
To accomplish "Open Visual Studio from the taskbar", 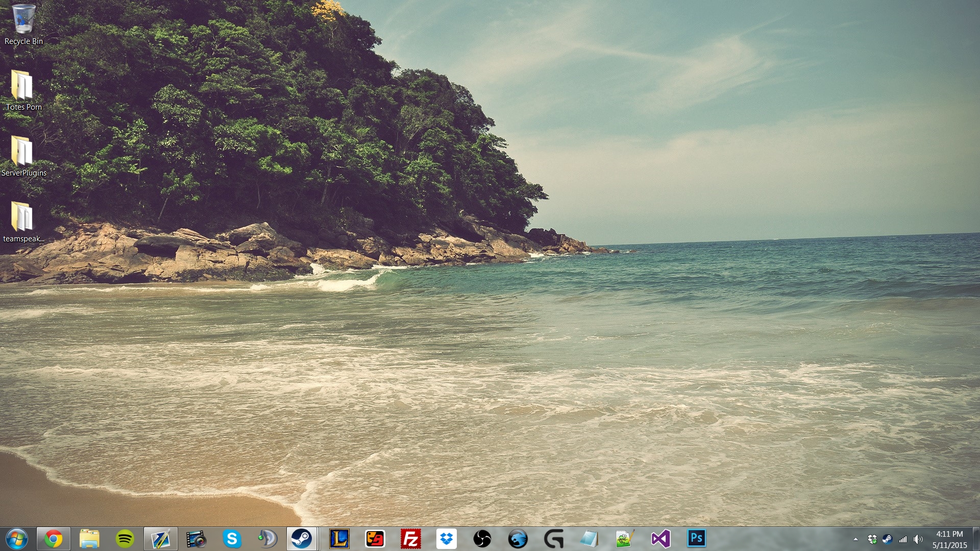I will (660, 539).
